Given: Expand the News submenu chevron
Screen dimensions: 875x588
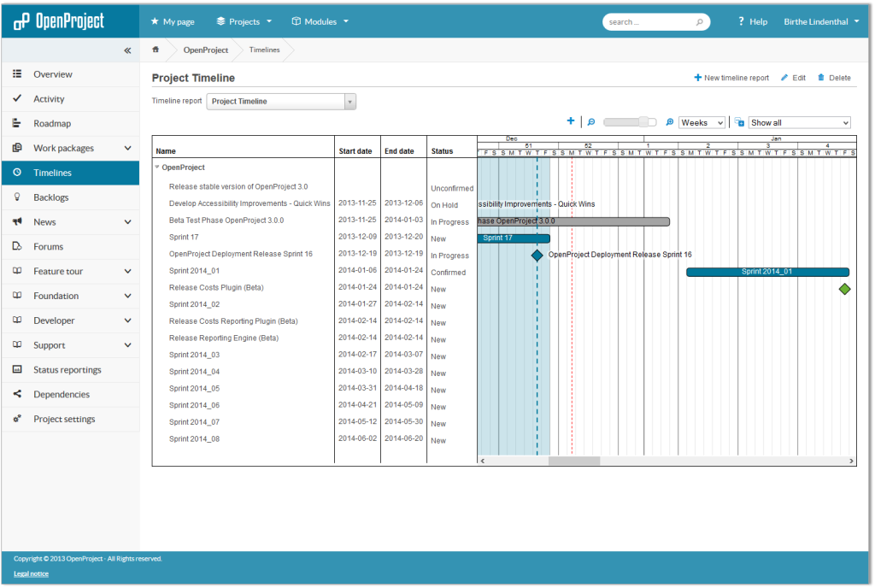Looking at the screenshot, I should 128,222.
